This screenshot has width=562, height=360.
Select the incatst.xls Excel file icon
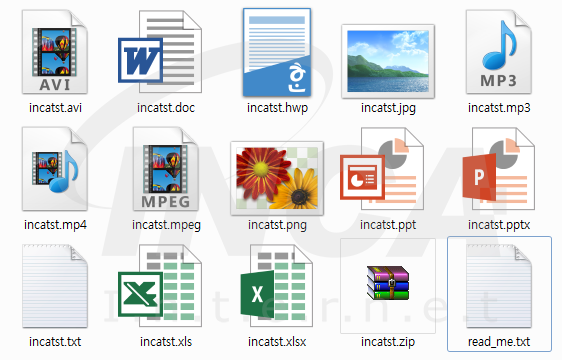click(160, 285)
